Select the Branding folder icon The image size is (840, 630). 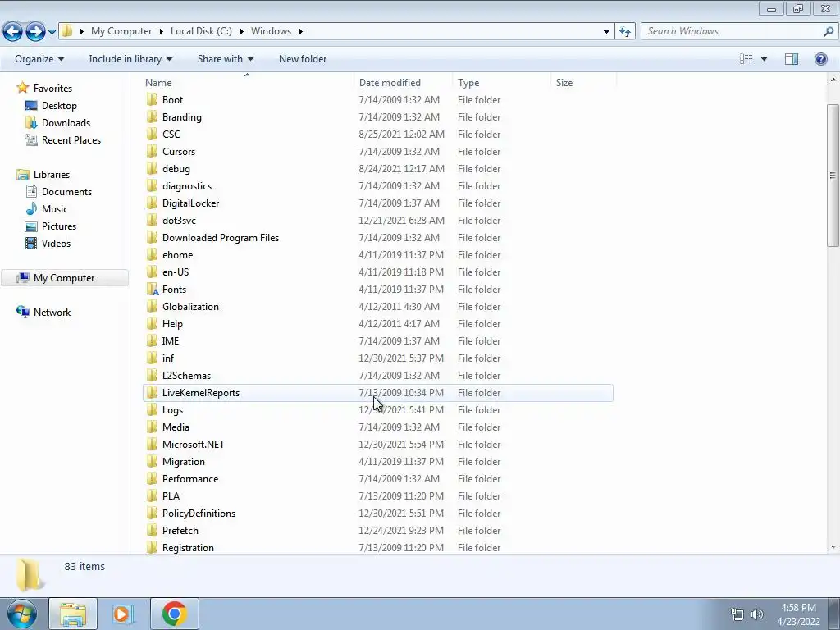(x=152, y=116)
